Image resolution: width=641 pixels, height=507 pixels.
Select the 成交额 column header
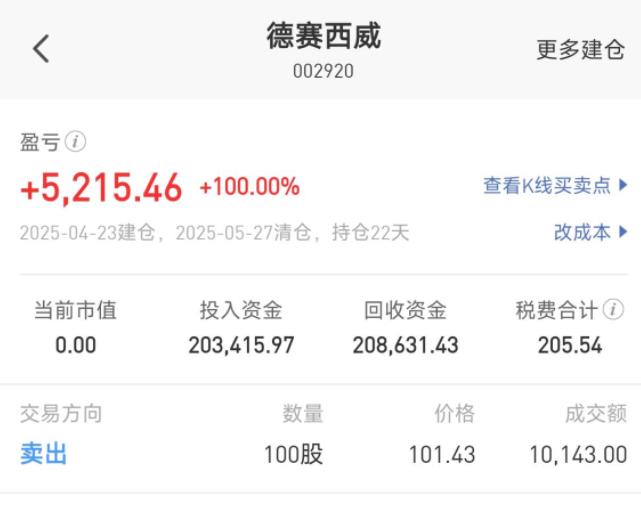596,413
